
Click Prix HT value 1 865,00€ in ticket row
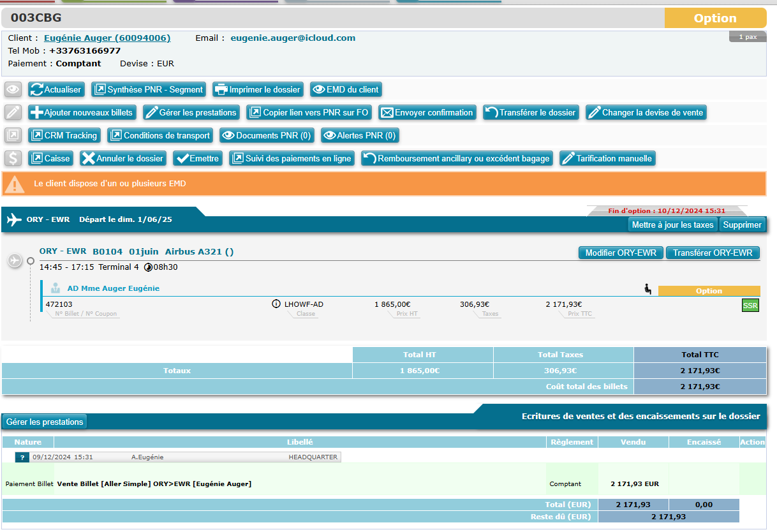point(392,304)
